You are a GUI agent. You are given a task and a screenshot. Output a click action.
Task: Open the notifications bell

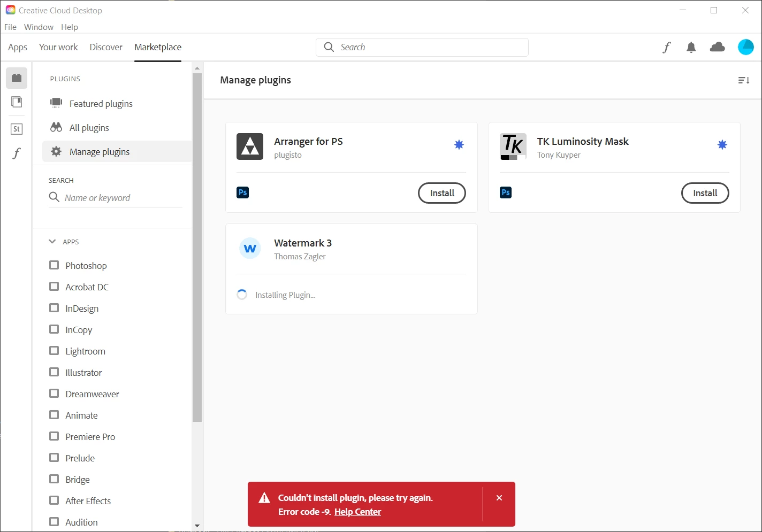click(691, 48)
